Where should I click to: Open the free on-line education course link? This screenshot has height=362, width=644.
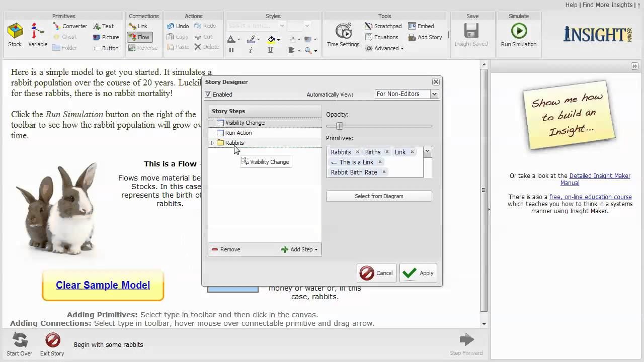pyautogui.click(x=590, y=197)
